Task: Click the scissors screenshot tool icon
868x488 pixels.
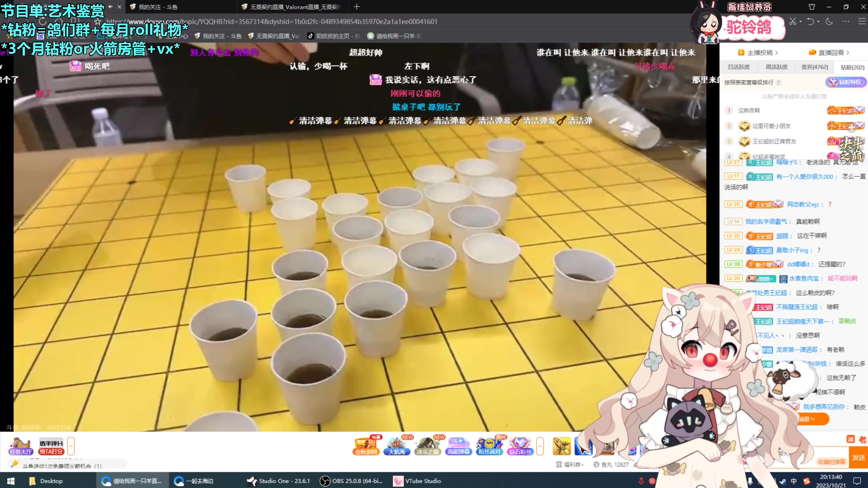Action: pyautogui.click(x=793, y=21)
